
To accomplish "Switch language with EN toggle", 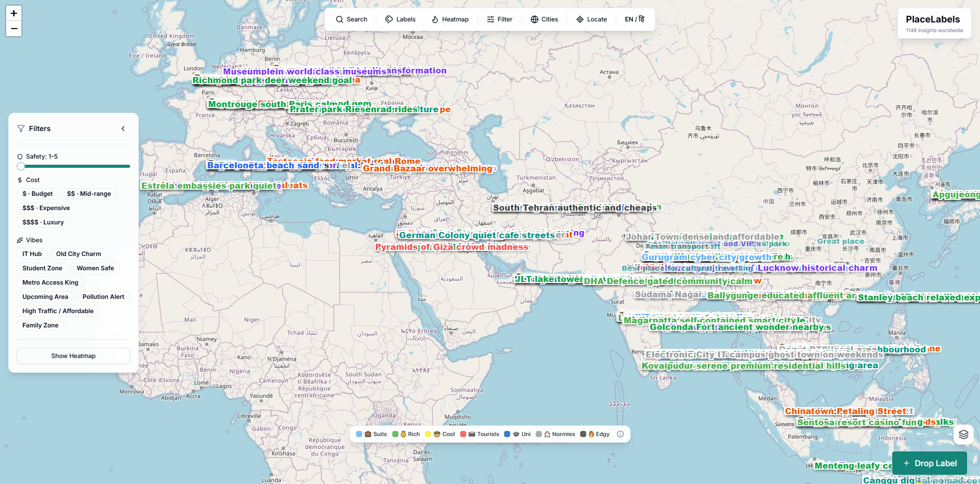I will coord(634,19).
